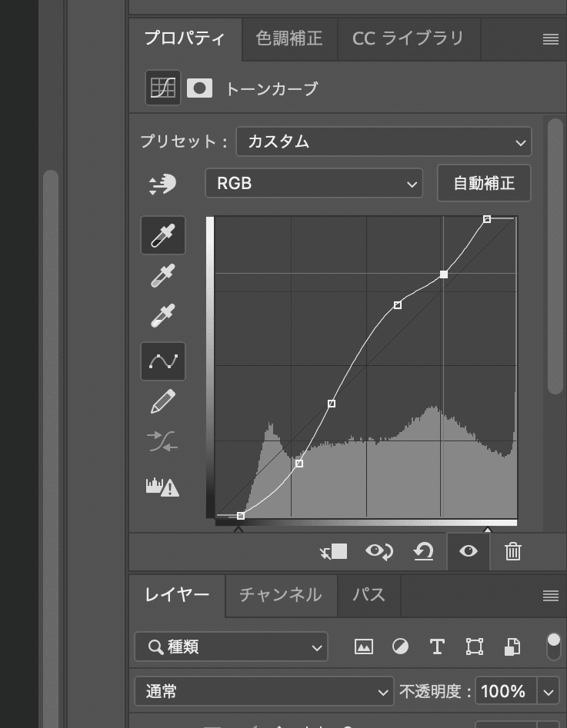
Task: Switch to the プロパティ tab
Action: point(185,38)
